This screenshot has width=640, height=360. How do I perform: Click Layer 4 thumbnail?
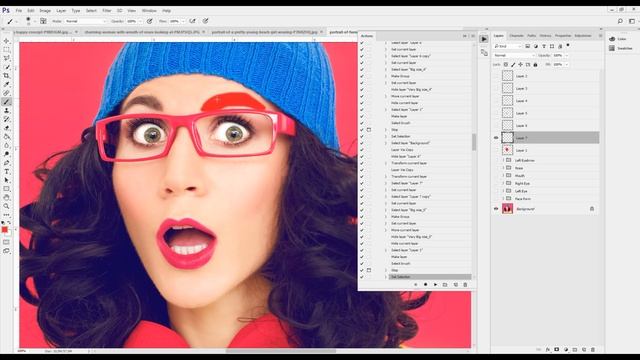click(507, 100)
